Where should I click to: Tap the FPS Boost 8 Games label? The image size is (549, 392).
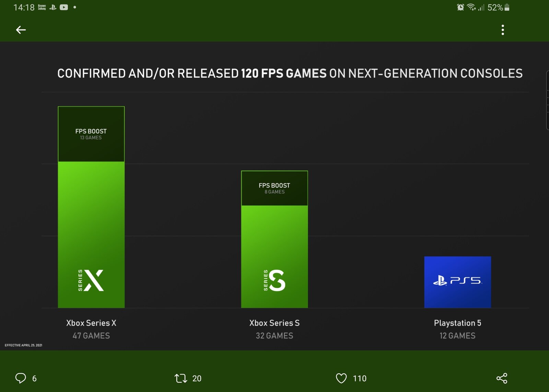click(x=274, y=188)
